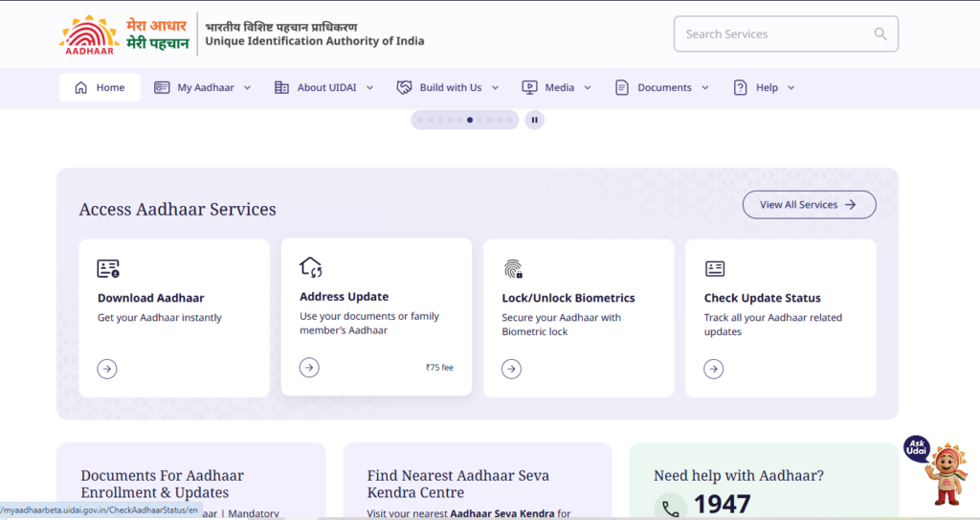The width and height of the screenshot is (980, 520).
Task: Open the Lock/Unlock Biometrics title
Action: 568,298
